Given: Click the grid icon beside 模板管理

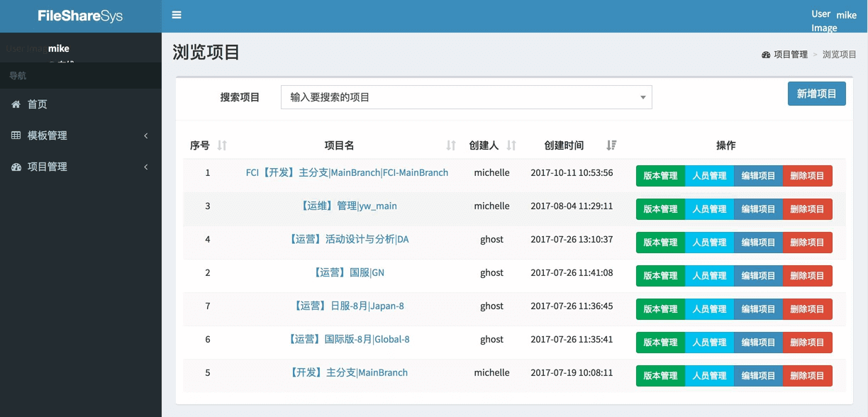Looking at the screenshot, I should [x=16, y=135].
